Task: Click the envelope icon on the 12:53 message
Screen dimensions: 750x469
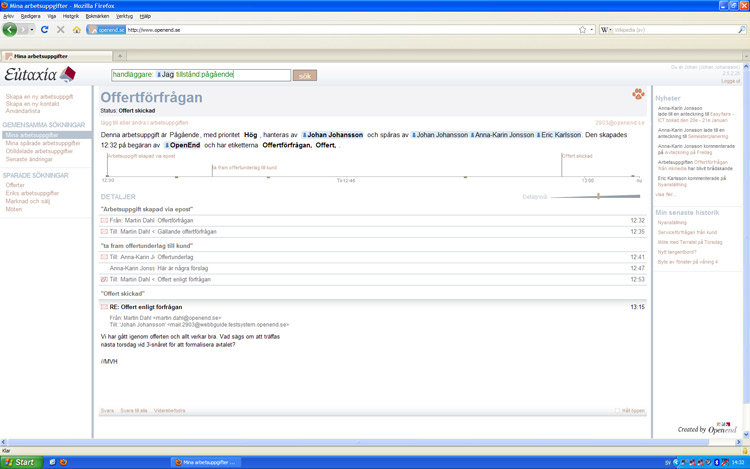Action: tap(104, 279)
